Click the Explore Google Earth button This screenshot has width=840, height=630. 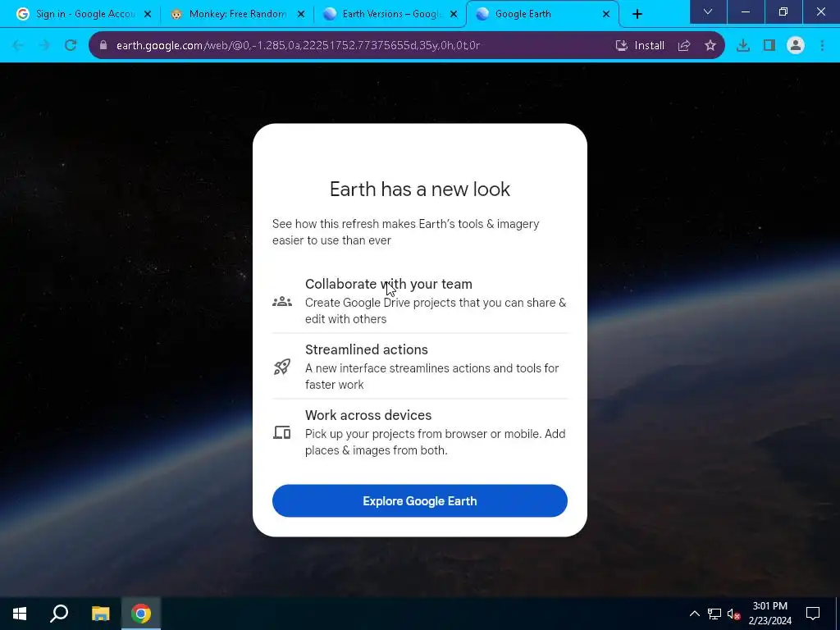click(419, 501)
